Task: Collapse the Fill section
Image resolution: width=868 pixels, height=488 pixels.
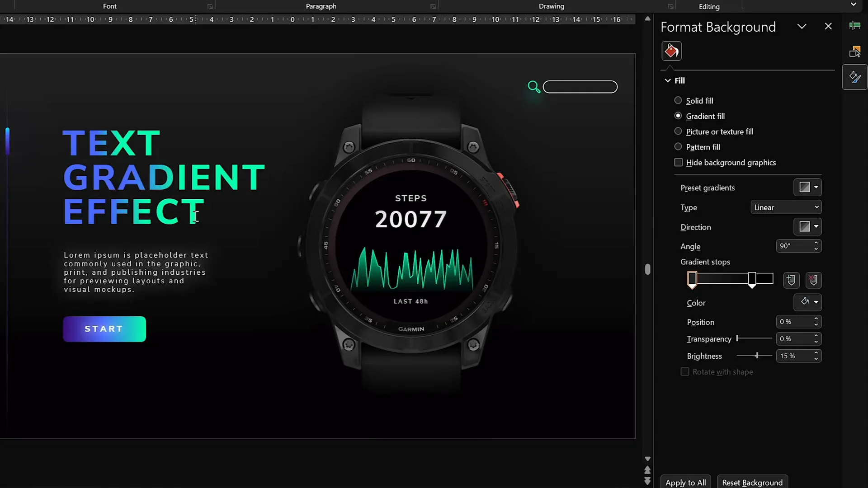Action: 668,80
